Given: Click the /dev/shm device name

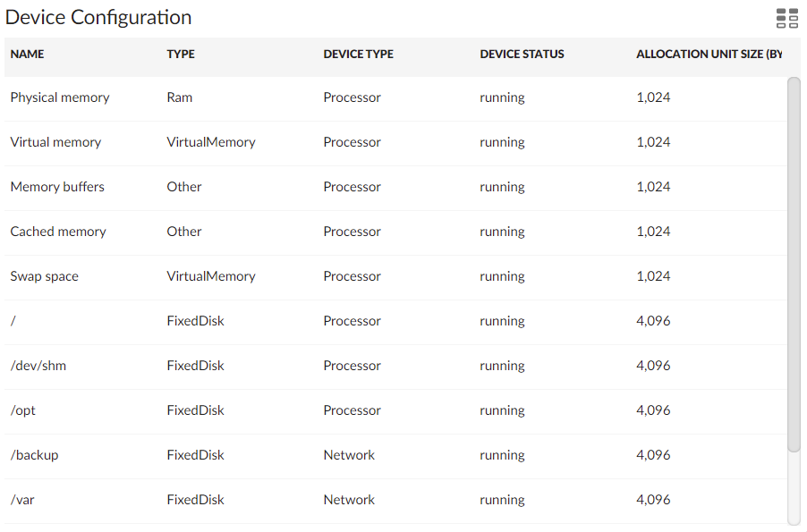Looking at the screenshot, I should coord(38,366).
